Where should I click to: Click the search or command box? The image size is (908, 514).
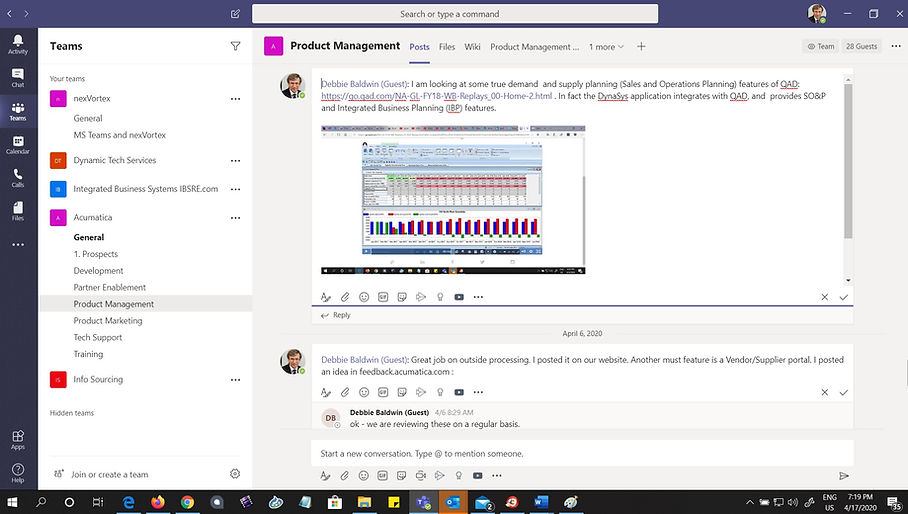(455, 14)
